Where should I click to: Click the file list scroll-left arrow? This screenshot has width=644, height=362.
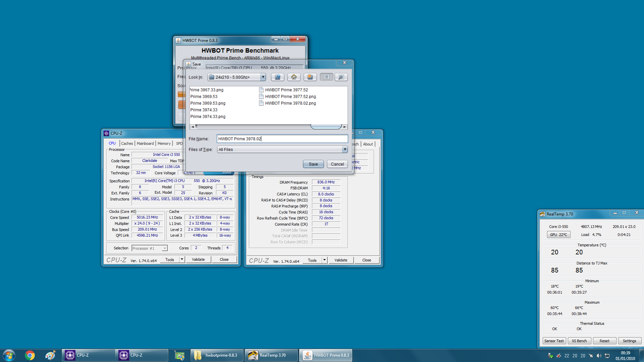(x=193, y=127)
